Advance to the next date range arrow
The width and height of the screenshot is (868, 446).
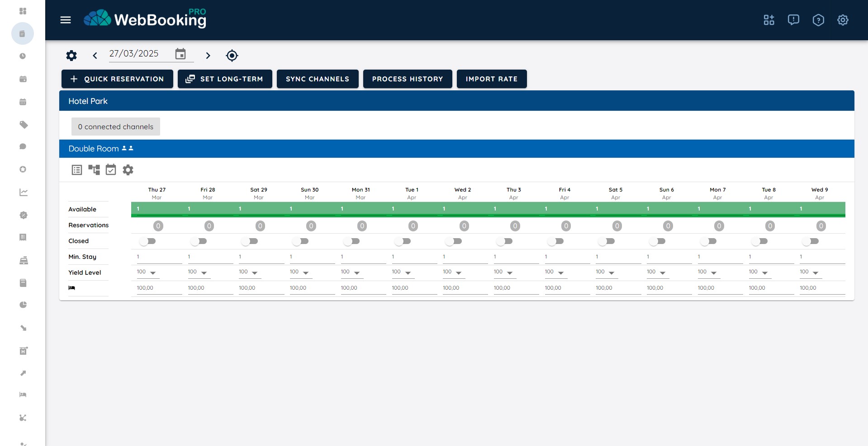pyautogui.click(x=208, y=56)
